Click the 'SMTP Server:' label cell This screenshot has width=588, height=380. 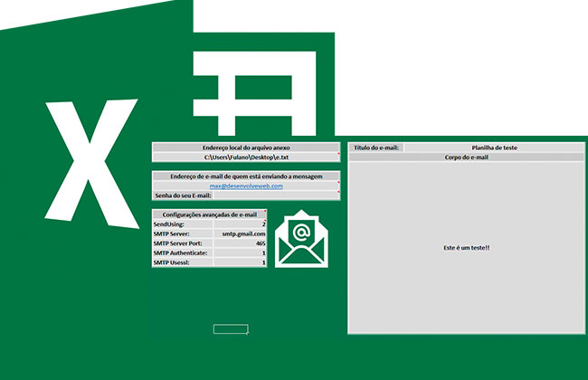[183, 233]
